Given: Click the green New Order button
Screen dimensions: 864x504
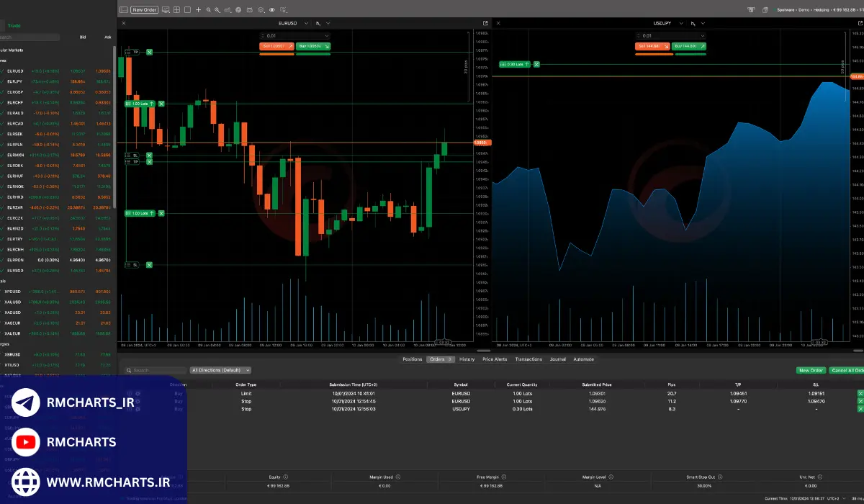Looking at the screenshot, I should pyautogui.click(x=811, y=369).
